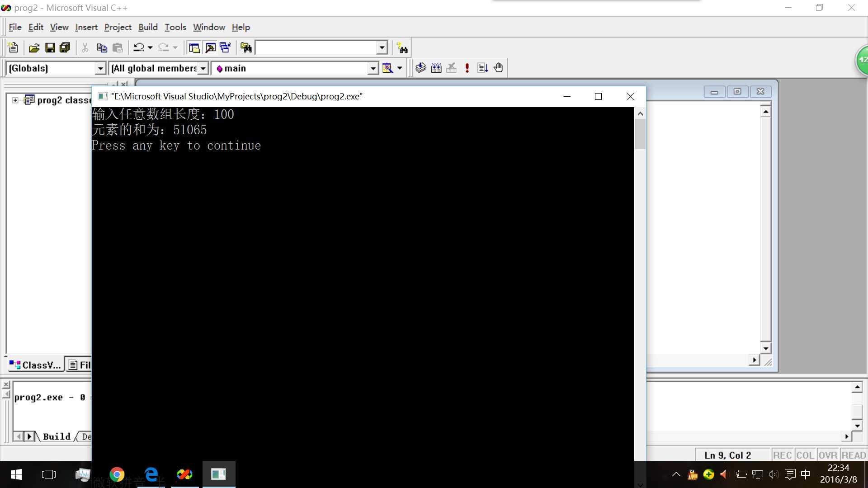This screenshot has height=488, width=868.
Task: Click the Save All toolbar icon
Action: [x=65, y=47]
